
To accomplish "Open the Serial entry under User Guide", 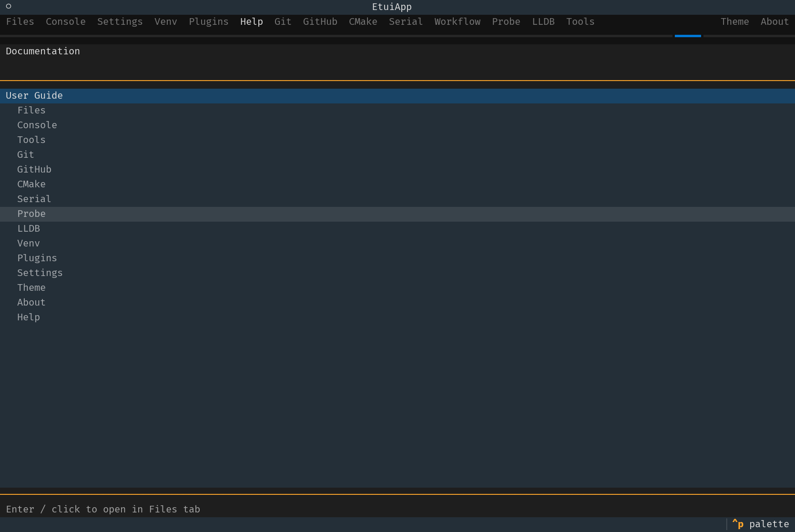I will [397, 199].
